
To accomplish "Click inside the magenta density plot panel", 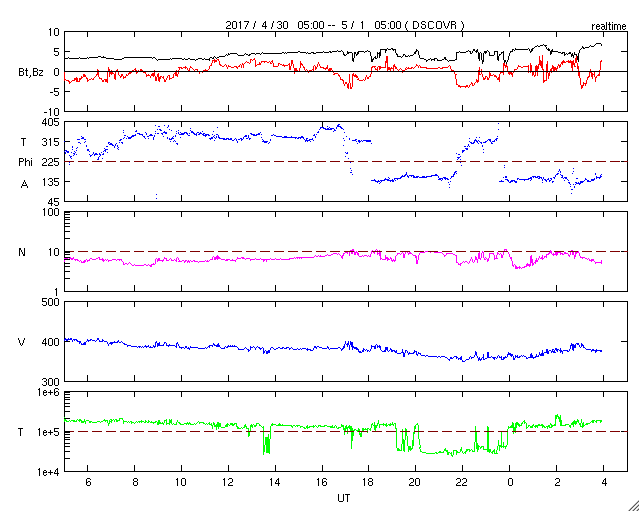I will 346,251.
